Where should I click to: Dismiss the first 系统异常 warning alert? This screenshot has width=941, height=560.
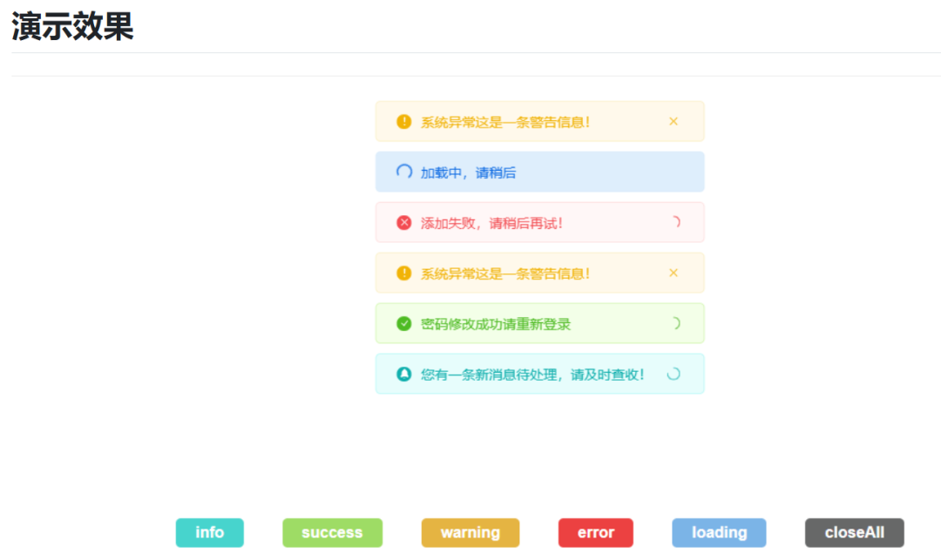point(674,121)
